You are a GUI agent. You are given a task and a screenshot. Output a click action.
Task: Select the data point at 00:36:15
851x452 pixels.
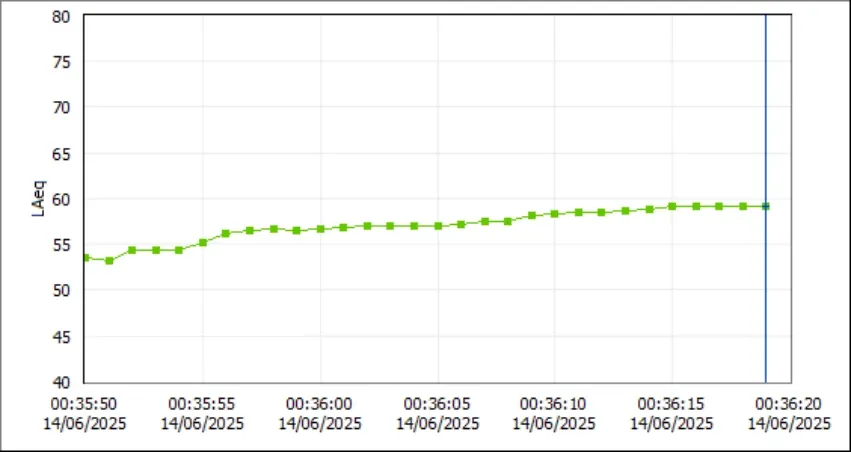pos(672,206)
